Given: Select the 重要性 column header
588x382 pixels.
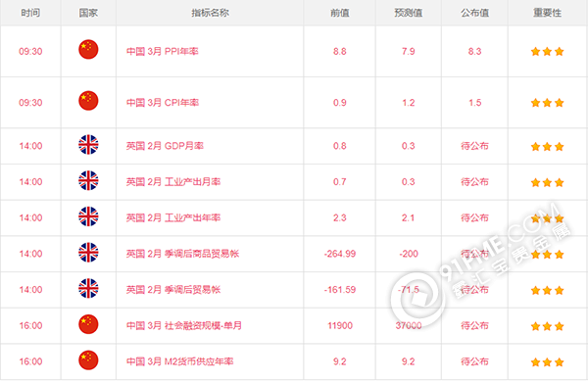Looking at the screenshot, I should point(548,13).
